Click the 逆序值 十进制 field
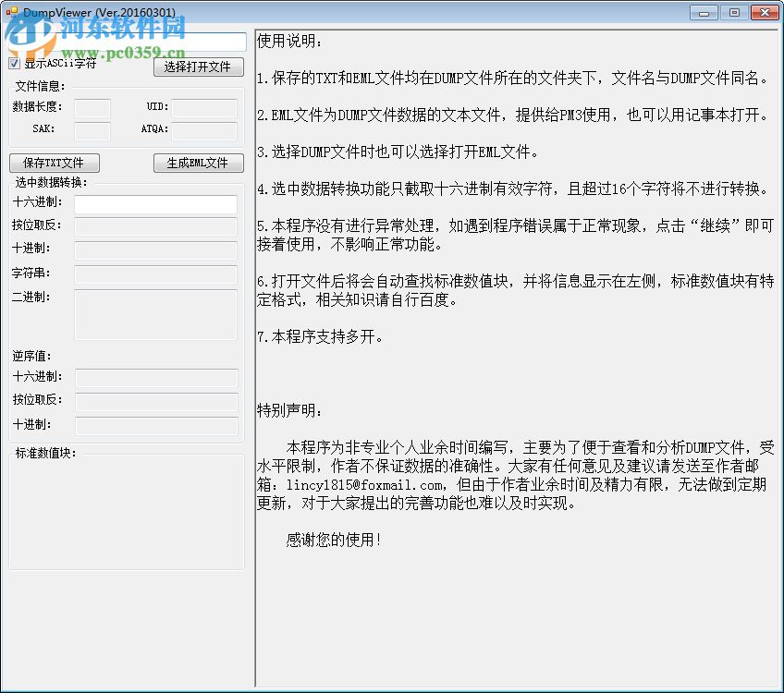Image resolution: width=784 pixels, height=693 pixels. tap(155, 424)
